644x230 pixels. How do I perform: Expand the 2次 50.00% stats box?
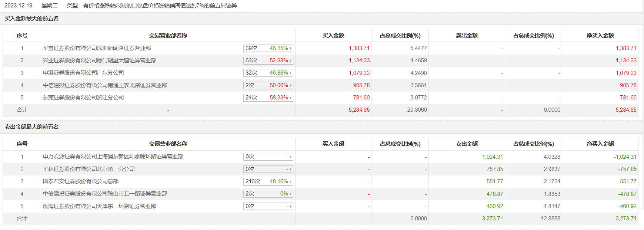point(268,85)
